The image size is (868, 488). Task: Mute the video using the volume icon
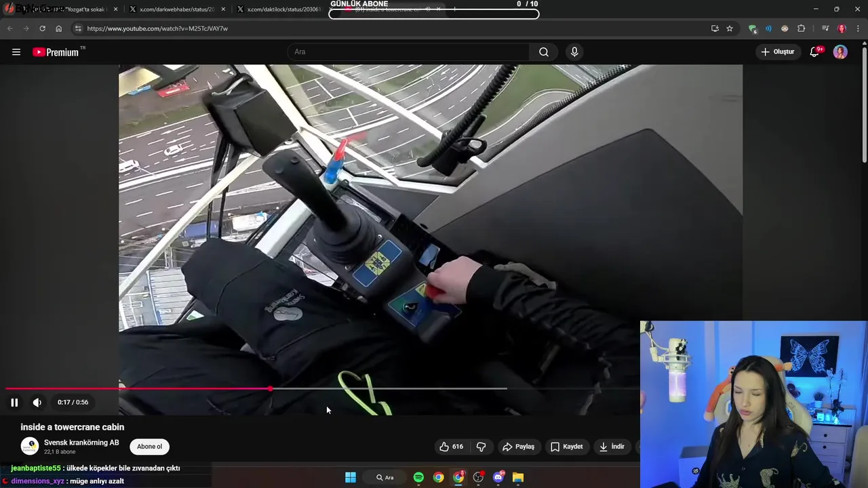click(x=37, y=402)
